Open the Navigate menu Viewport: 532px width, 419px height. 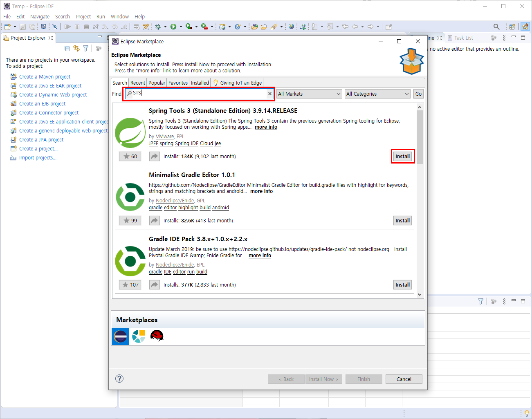(x=40, y=17)
